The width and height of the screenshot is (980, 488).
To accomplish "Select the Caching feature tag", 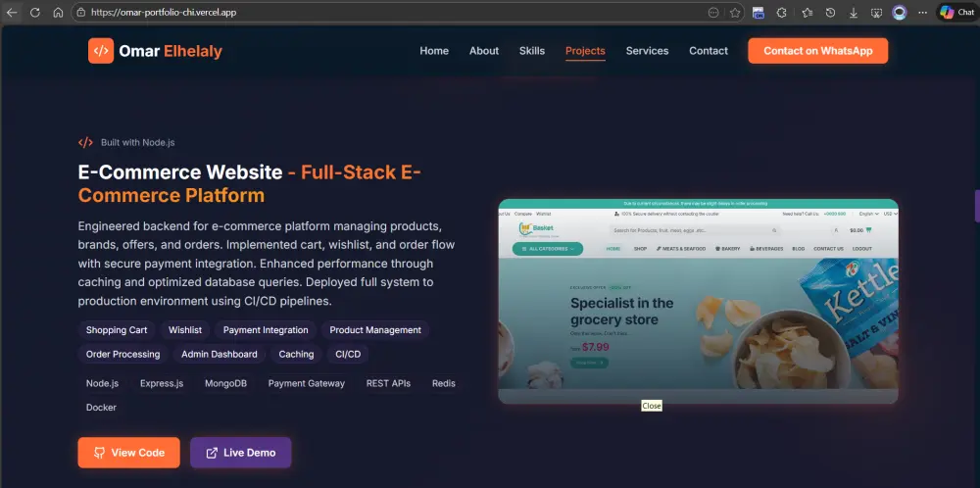I will (296, 355).
